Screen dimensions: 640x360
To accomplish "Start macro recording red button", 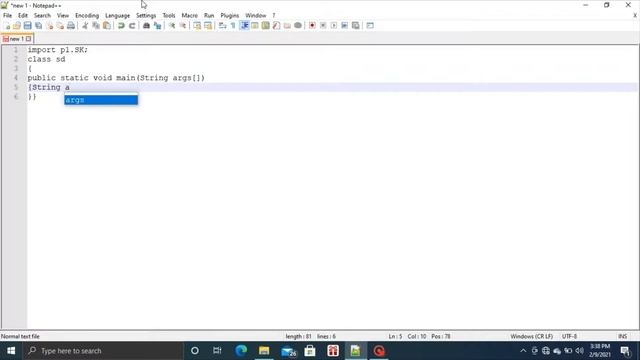I will (x=312, y=26).
